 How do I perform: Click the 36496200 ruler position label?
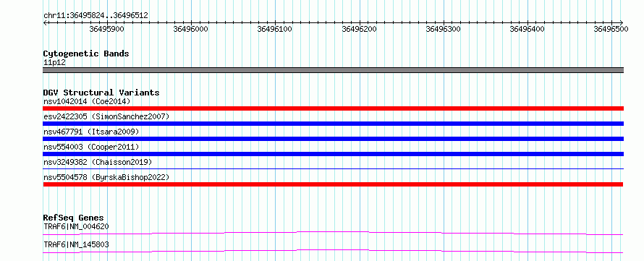359,29
